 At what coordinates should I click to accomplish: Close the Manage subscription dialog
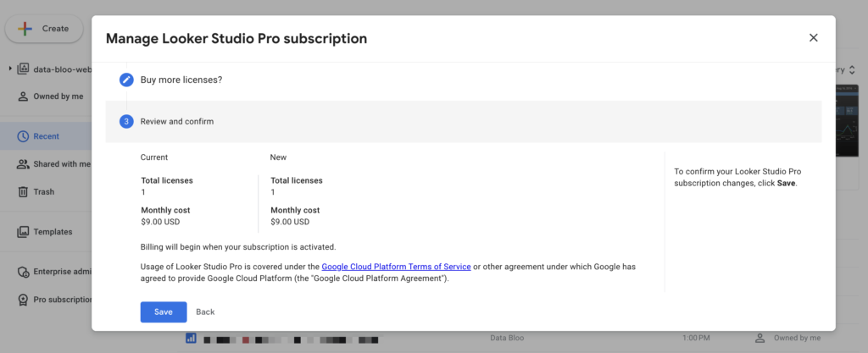(813, 37)
